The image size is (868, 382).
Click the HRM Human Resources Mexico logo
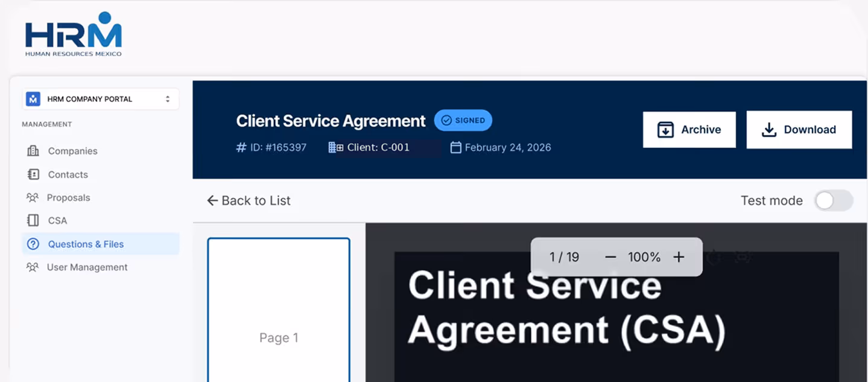tap(74, 35)
